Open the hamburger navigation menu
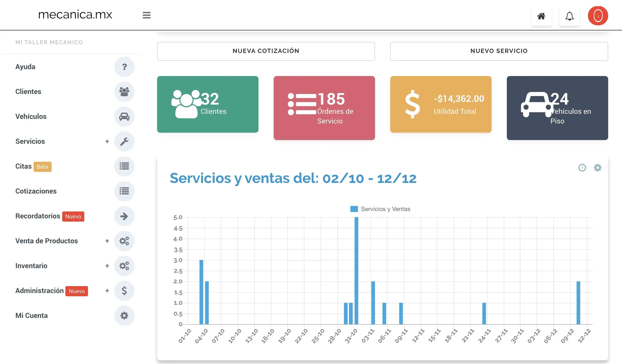The height and width of the screenshot is (364, 622). (x=146, y=15)
